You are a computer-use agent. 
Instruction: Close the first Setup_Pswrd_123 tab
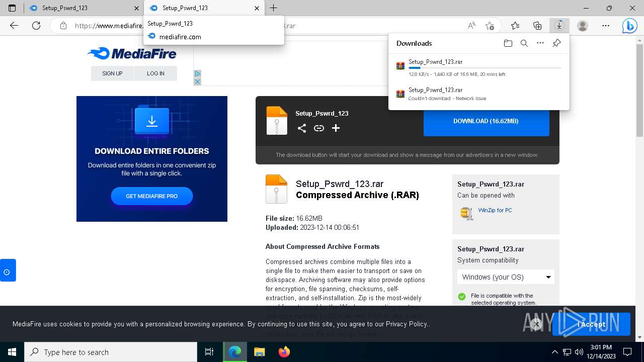(x=136, y=8)
